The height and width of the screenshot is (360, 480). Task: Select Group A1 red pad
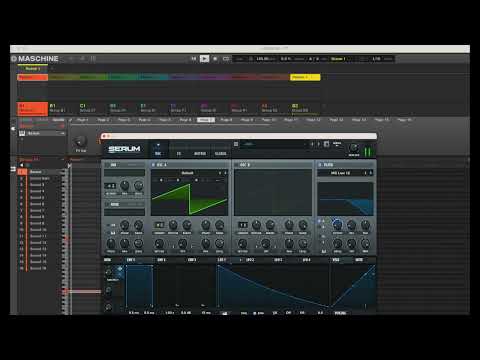click(x=32, y=108)
